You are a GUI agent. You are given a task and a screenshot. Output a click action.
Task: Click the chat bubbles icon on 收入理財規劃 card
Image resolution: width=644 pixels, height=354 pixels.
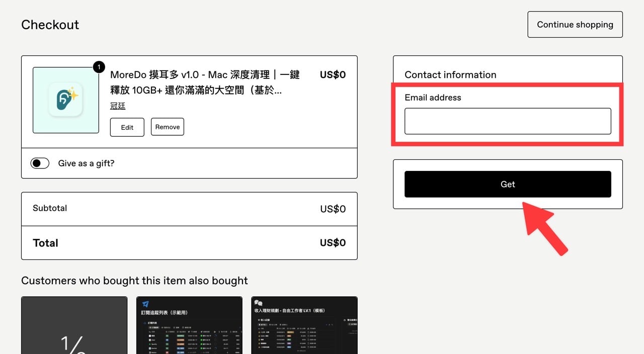[x=259, y=303]
